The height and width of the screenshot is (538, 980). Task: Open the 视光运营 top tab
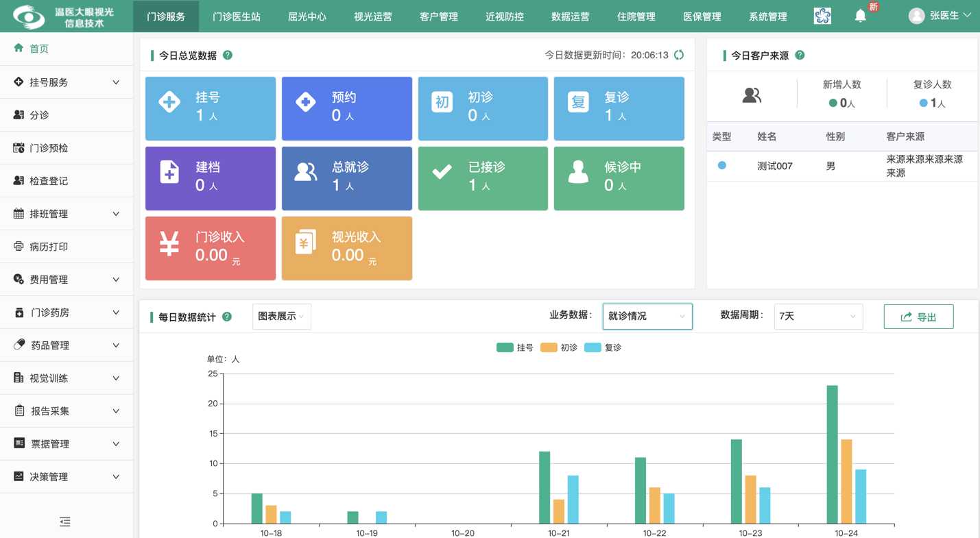tap(373, 16)
